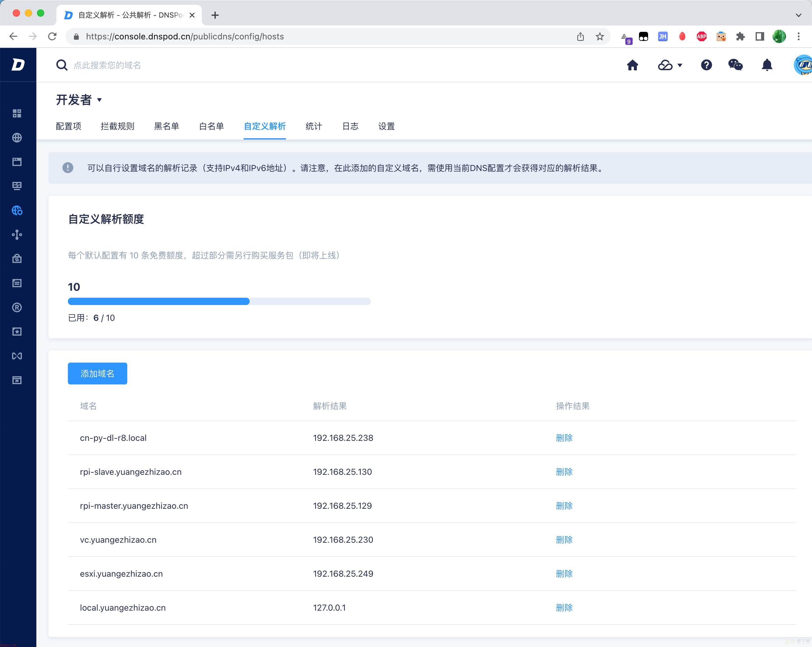
Task: Switch to the 设置 tab
Action: coord(386,126)
